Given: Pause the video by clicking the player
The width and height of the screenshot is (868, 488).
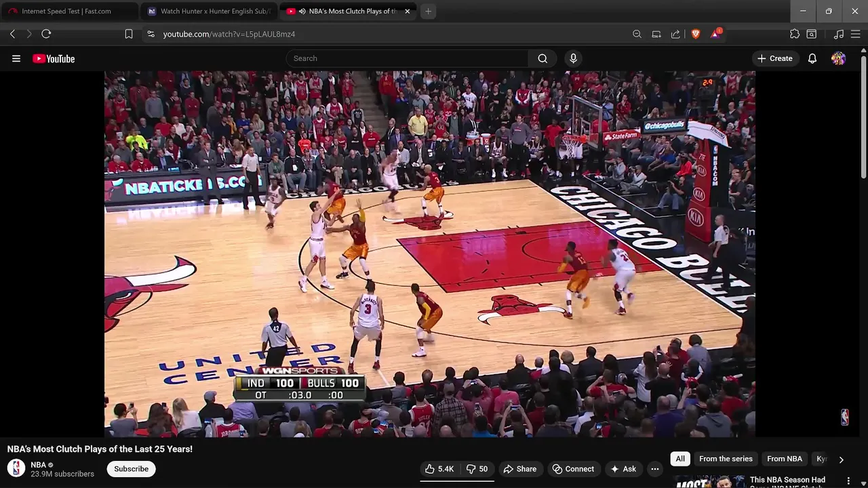Looking at the screenshot, I should tap(429, 253).
